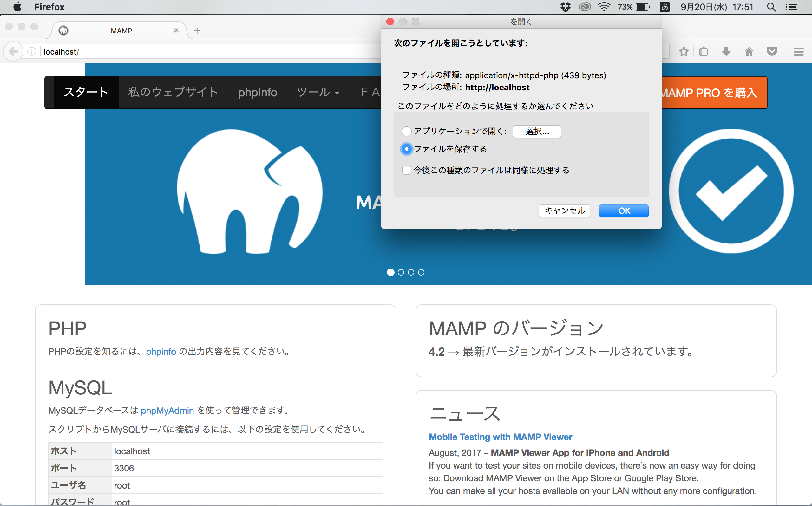Open Spotlight search icon
Image resolution: width=812 pixels, height=506 pixels.
(771, 7)
